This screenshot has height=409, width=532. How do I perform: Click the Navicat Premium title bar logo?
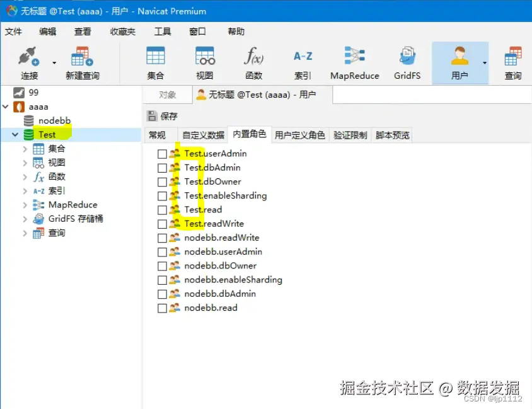[x=11, y=11]
